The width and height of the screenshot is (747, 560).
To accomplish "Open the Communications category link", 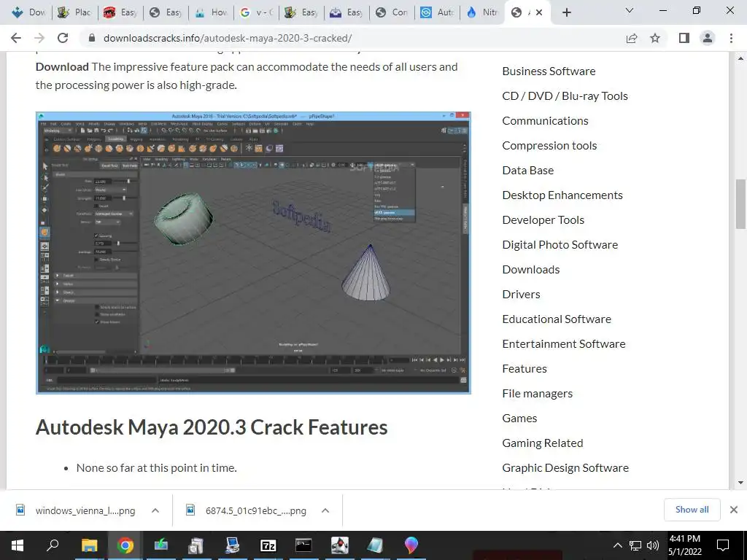I will click(545, 120).
